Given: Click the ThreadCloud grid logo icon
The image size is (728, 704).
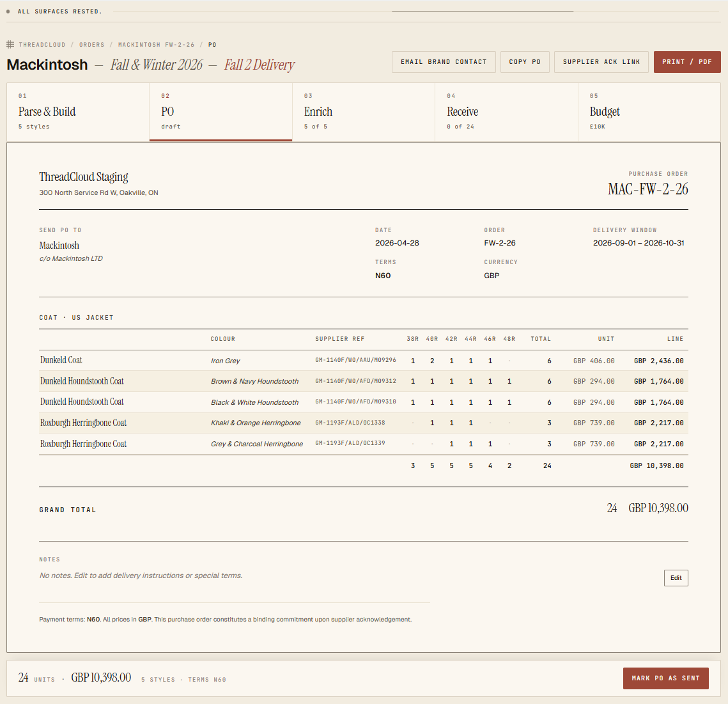Looking at the screenshot, I should click(10, 45).
